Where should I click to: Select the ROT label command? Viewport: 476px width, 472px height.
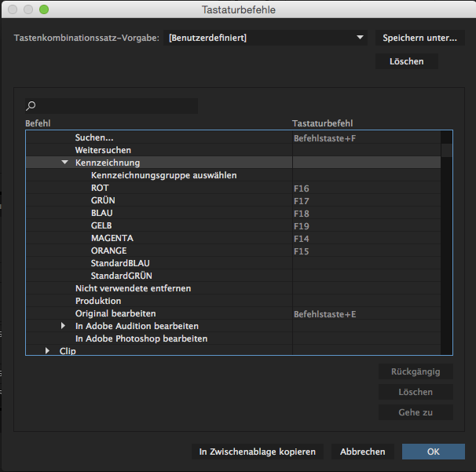click(x=100, y=188)
